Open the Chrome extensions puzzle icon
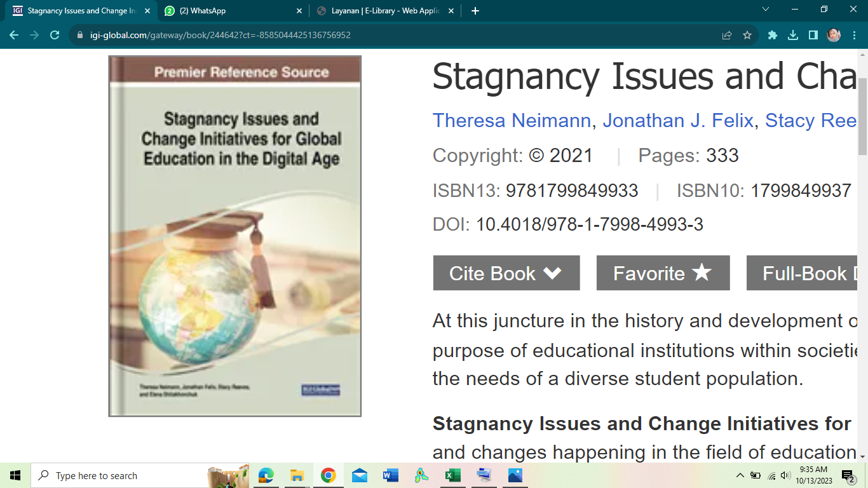Viewport: 868px width, 488px height. click(x=773, y=36)
